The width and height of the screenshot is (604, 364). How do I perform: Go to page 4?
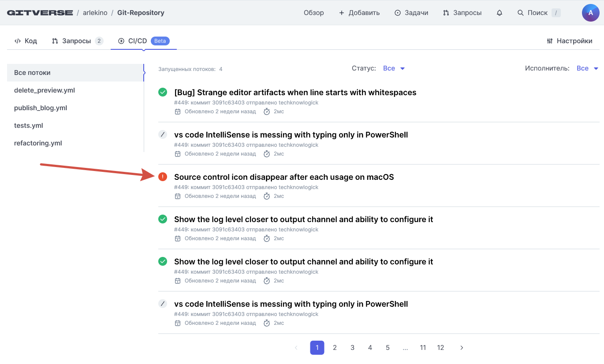370,348
